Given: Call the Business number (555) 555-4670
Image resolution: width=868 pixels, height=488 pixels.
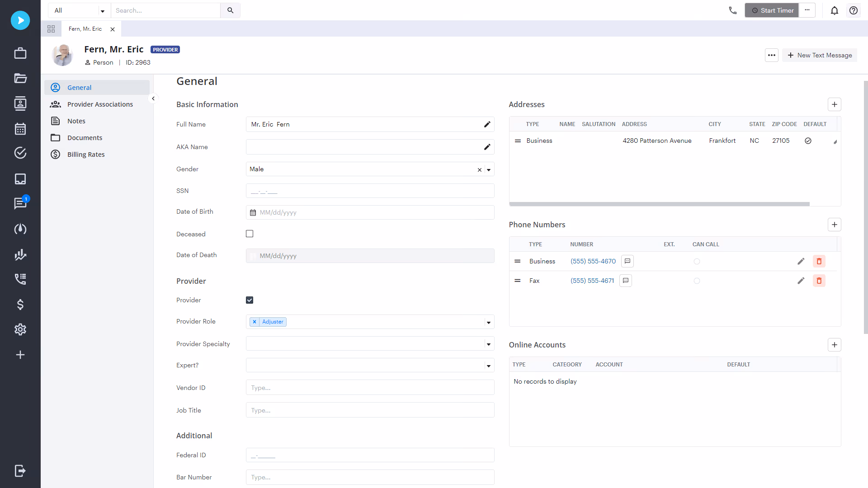Looking at the screenshot, I should 593,261.
